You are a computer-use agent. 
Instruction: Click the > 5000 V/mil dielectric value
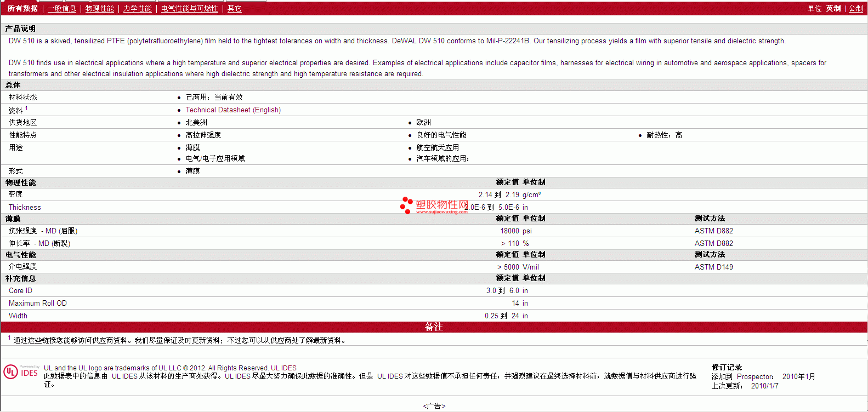[518, 267]
